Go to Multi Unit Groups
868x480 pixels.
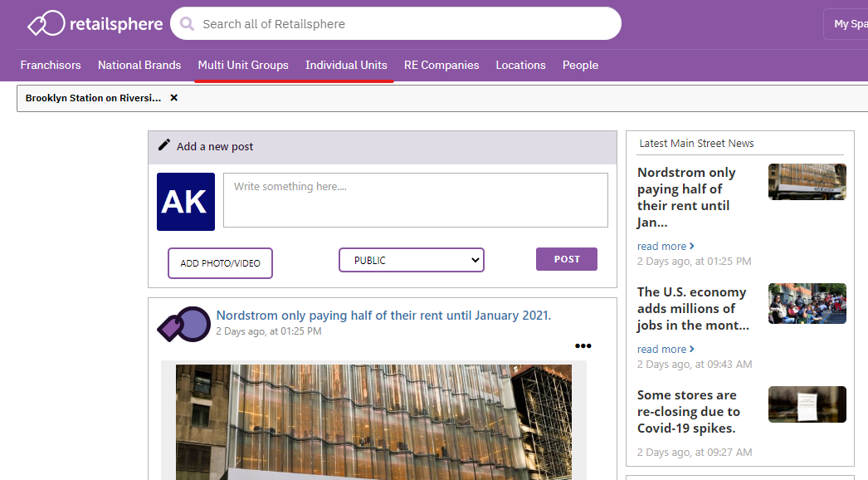point(243,65)
